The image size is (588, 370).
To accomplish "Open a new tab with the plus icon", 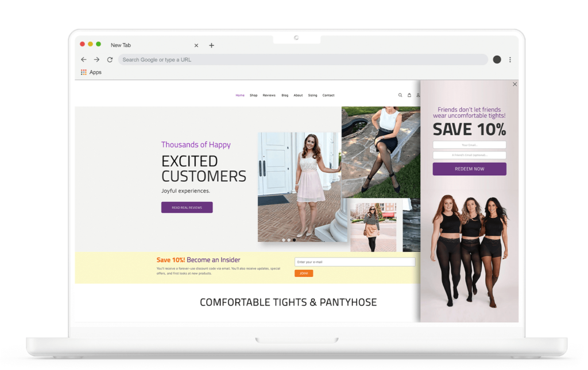I will pyautogui.click(x=212, y=45).
